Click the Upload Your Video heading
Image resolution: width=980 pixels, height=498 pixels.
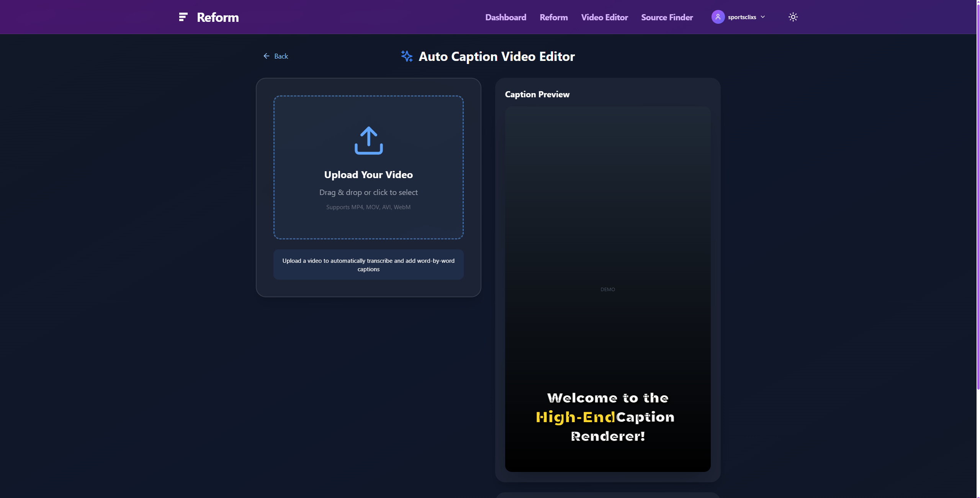coord(368,175)
